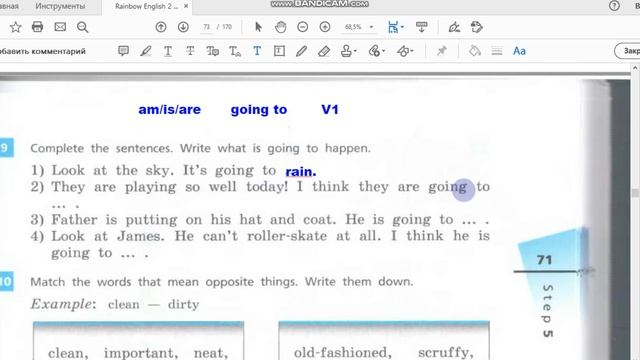Zoom in with the plus button
The image size is (640, 360).
click(325, 27)
